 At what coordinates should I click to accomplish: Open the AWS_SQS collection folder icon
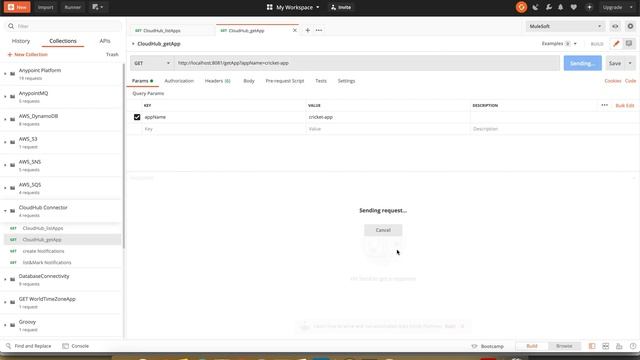[13, 188]
